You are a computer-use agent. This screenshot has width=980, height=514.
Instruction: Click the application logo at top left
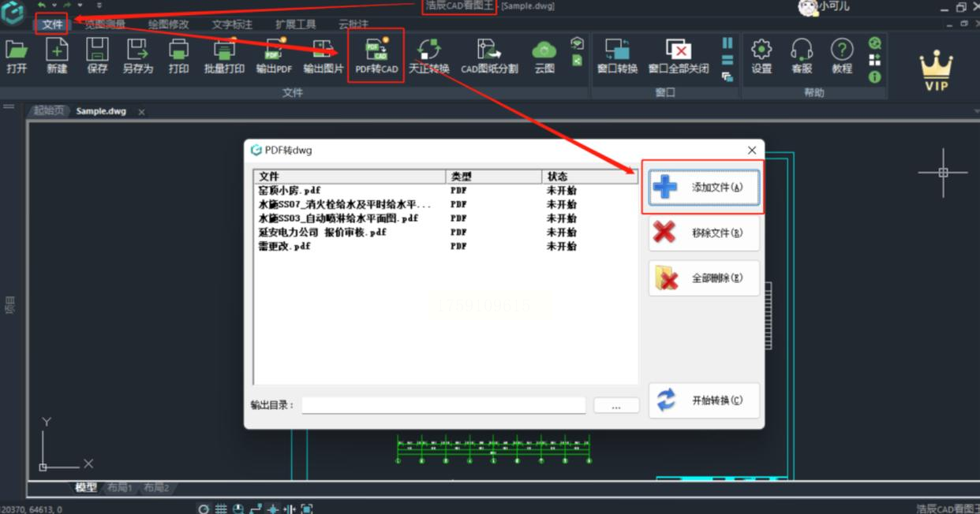(13, 13)
